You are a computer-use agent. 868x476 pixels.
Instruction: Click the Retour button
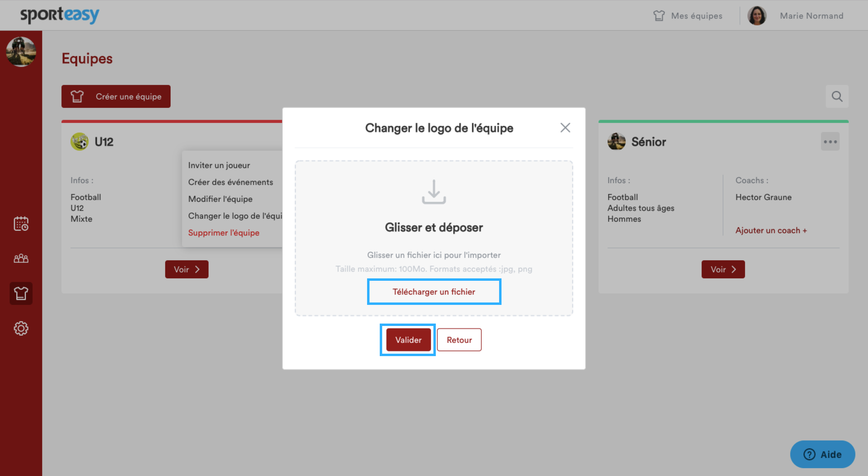[x=459, y=340]
